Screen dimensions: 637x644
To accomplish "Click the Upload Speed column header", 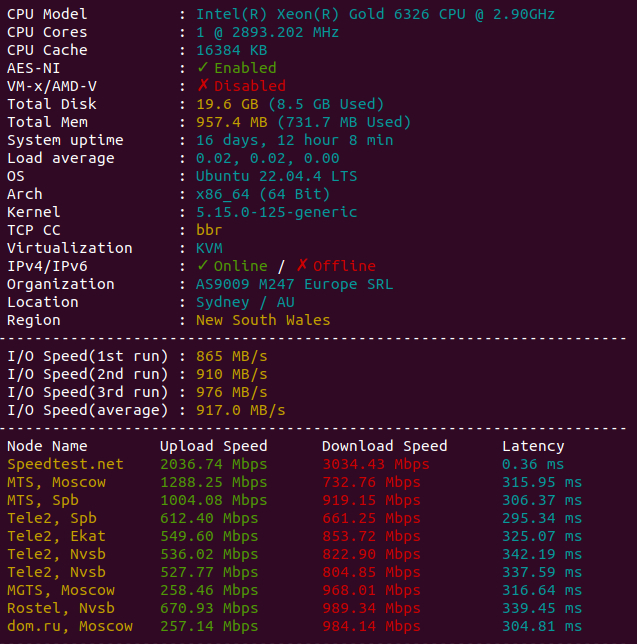I will 213,446.
